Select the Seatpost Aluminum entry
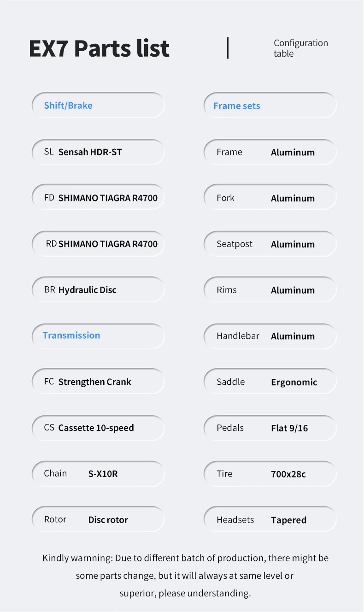The height and width of the screenshot is (612, 364). point(270,243)
